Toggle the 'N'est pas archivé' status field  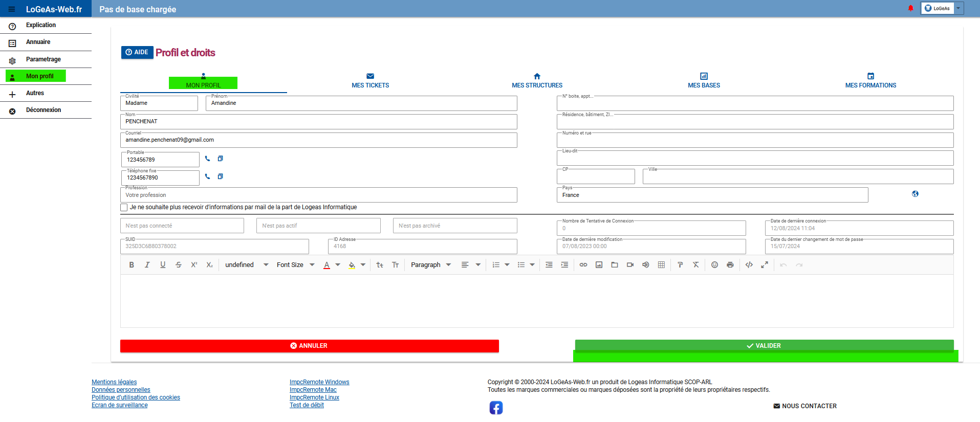[x=454, y=226]
